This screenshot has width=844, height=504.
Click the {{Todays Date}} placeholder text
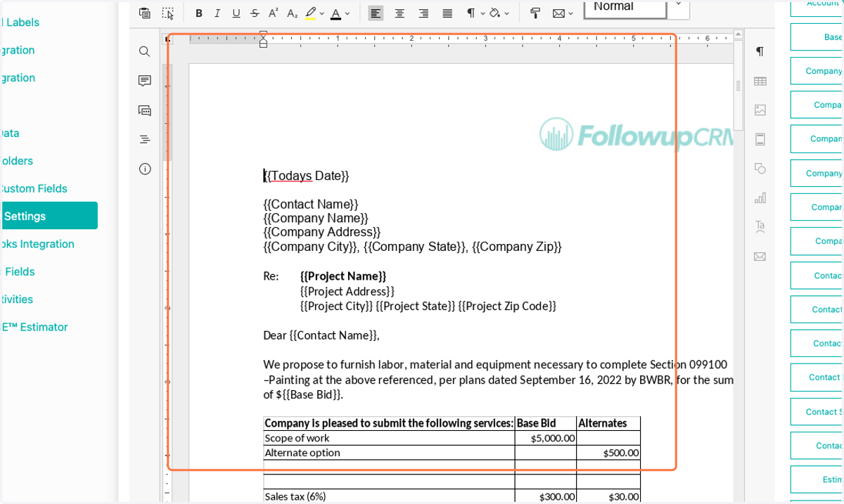pyautogui.click(x=306, y=176)
